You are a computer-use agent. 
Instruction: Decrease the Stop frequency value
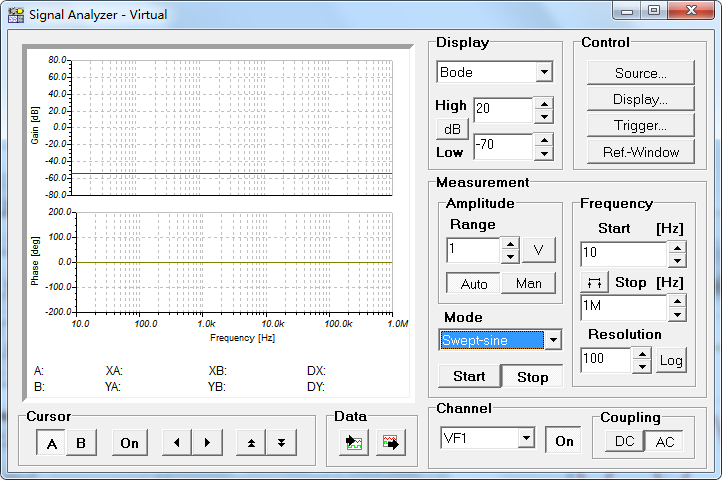click(x=677, y=315)
